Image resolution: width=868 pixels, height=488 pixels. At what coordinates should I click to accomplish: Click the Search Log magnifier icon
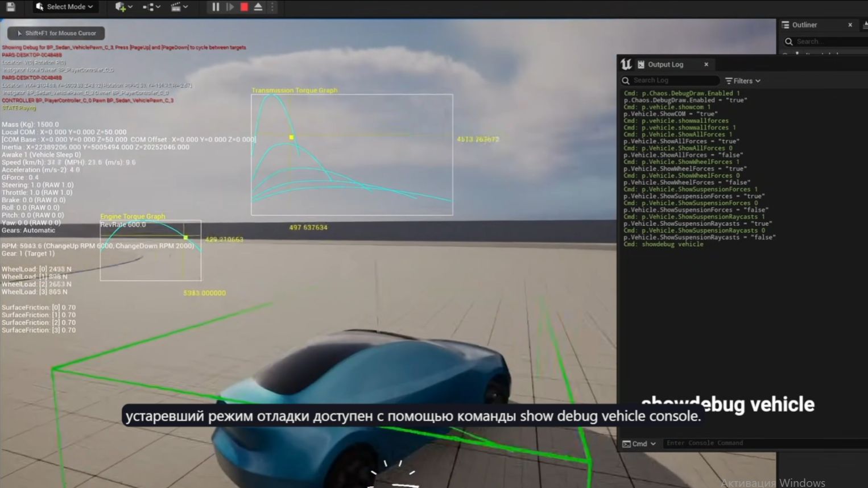coord(626,81)
